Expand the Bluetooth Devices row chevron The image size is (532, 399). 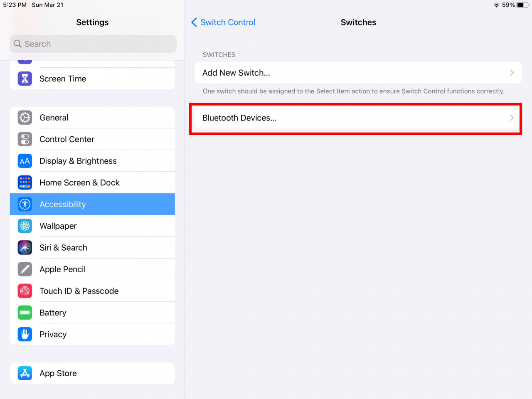pyautogui.click(x=512, y=118)
